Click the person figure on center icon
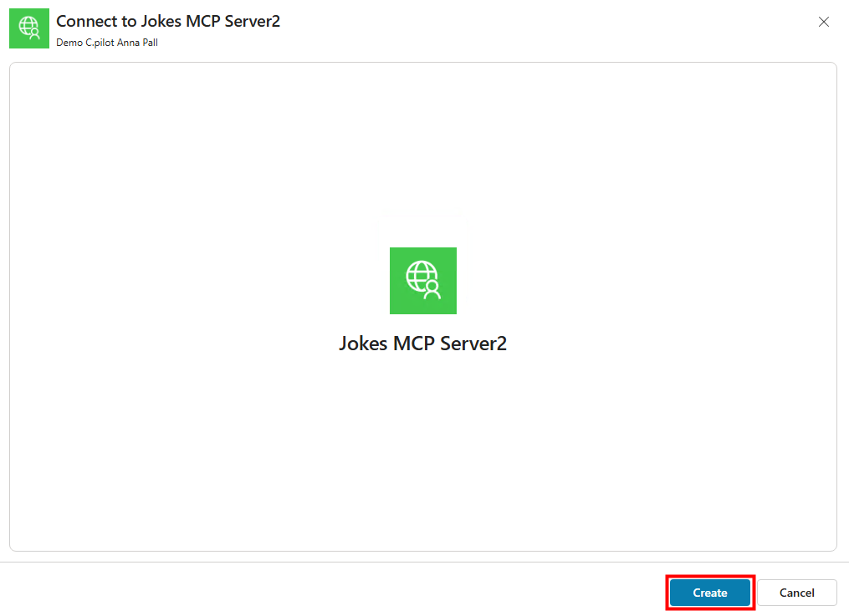The width and height of the screenshot is (849, 616). pyautogui.click(x=432, y=289)
